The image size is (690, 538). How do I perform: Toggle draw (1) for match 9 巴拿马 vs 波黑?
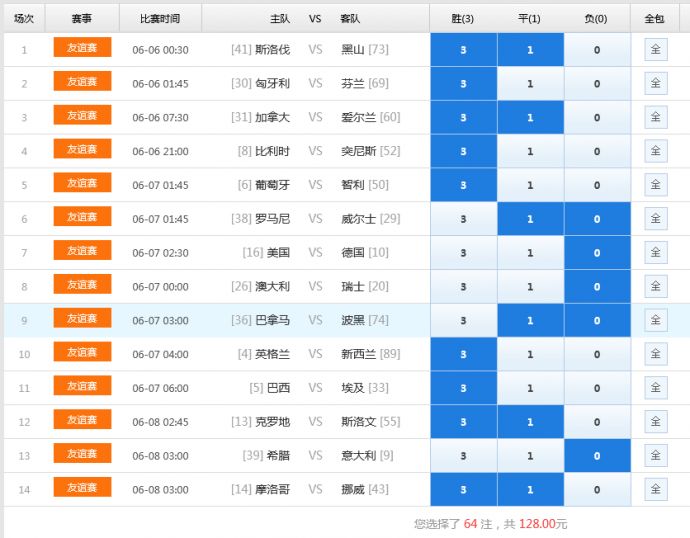tap(530, 321)
